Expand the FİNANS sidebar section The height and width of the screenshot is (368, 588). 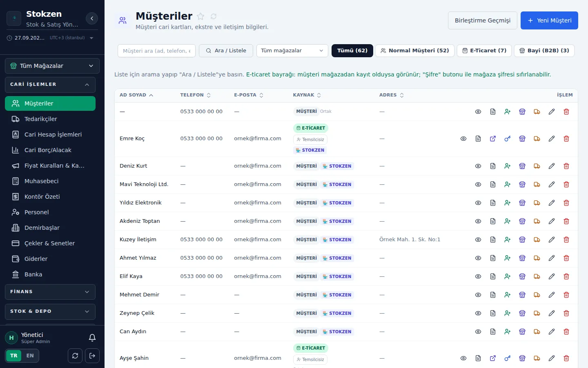tap(50, 292)
